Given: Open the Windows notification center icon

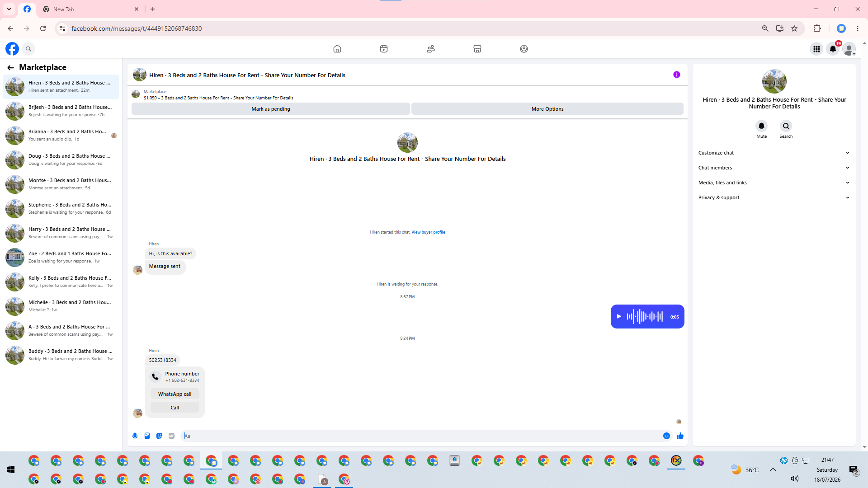Looking at the screenshot, I should 854,470.
